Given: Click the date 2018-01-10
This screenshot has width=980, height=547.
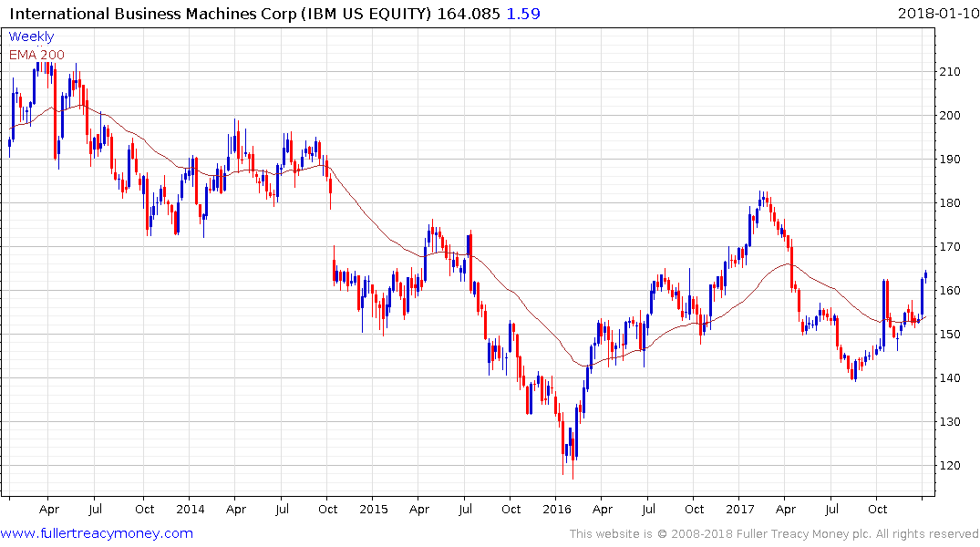Looking at the screenshot, I should tap(938, 14).
